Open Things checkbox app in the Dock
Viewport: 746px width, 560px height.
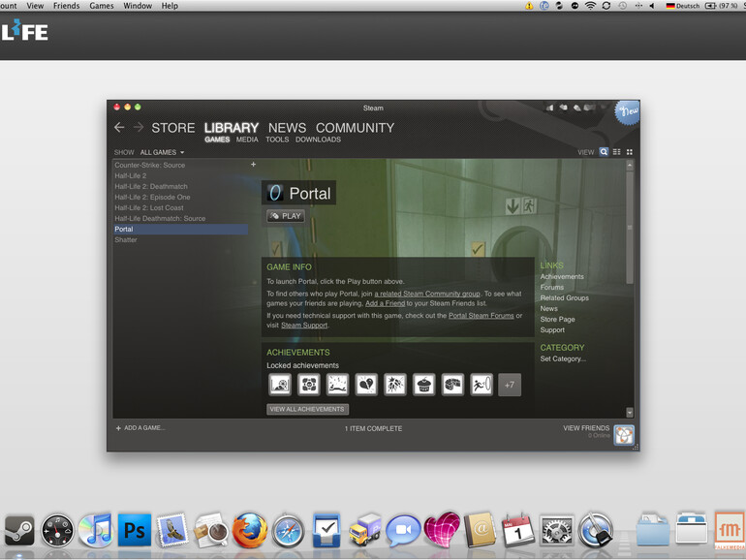coord(326,530)
